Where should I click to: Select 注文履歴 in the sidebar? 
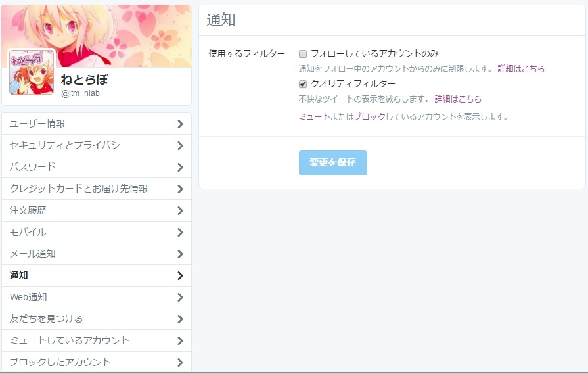(97, 210)
